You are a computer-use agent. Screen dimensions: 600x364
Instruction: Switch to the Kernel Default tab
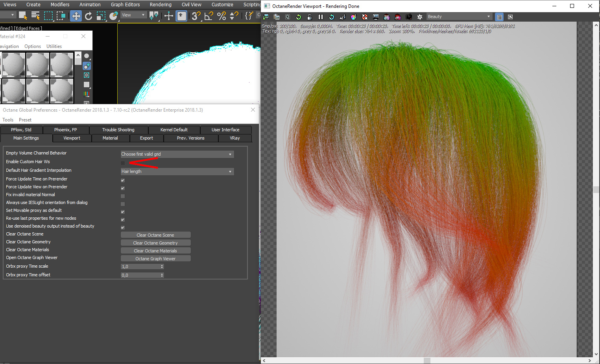click(x=174, y=130)
